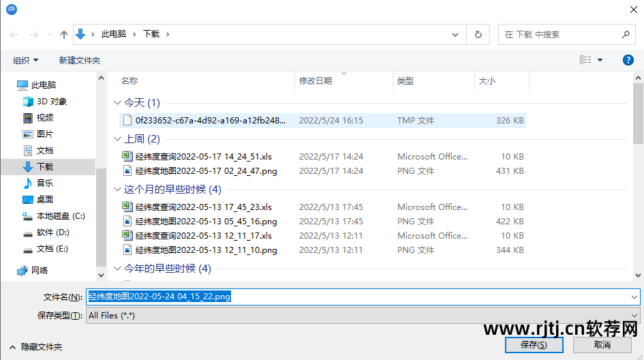Open the 组织 menu
Viewport: 644px width, 360px height.
[x=26, y=60]
